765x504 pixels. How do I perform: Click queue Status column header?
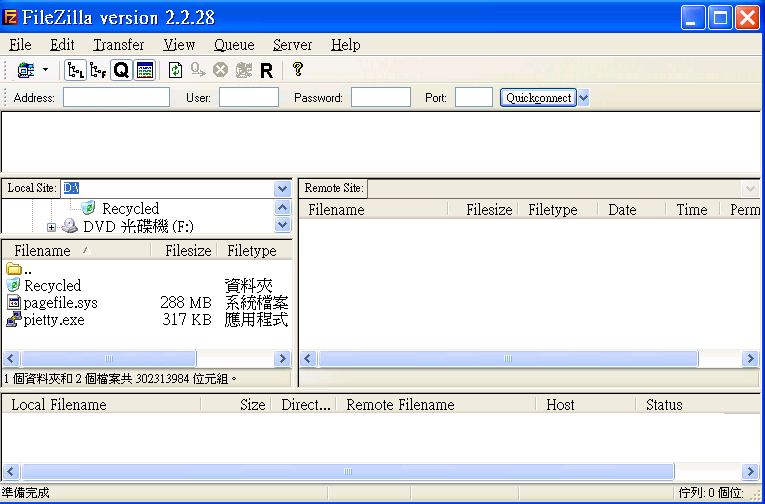698,404
